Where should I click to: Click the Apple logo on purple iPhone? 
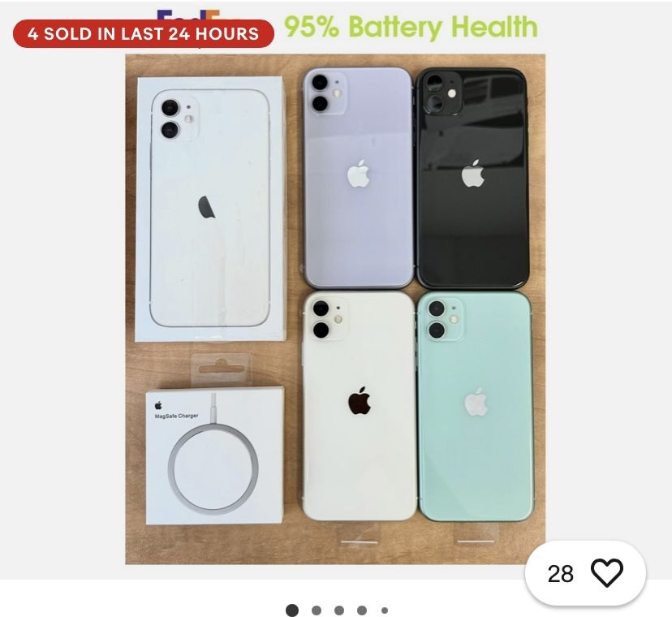(x=358, y=174)
